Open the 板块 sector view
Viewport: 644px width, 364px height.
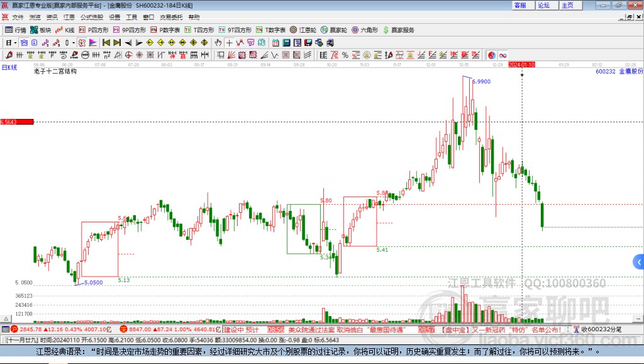coord(40,30)
